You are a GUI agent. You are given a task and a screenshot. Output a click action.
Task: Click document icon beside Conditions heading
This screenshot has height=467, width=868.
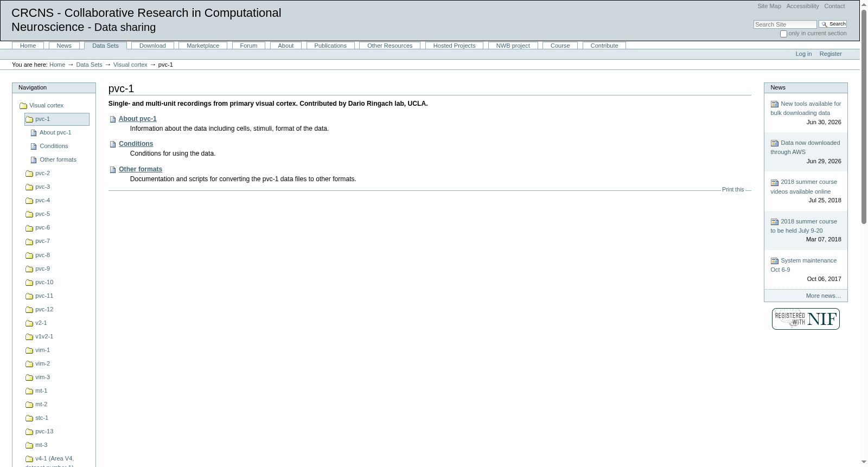pos(113,144)
